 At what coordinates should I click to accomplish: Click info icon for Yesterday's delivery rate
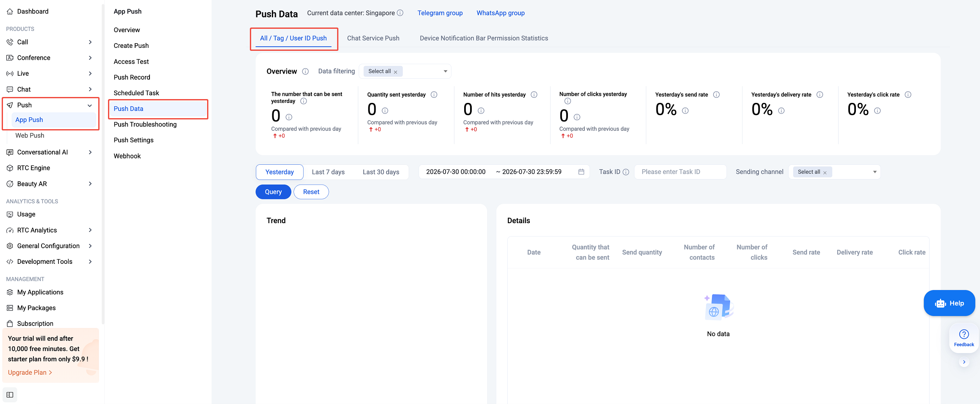pos(820,94)
